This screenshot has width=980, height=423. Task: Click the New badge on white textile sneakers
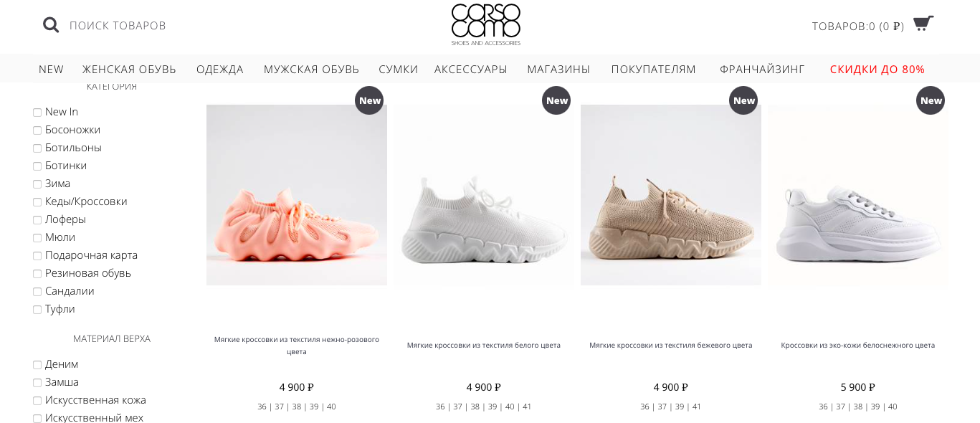click(x=556, y=100)
